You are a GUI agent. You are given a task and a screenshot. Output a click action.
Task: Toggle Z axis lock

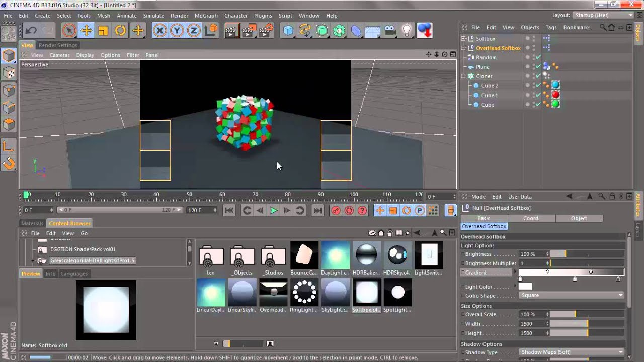pos(194,31)
